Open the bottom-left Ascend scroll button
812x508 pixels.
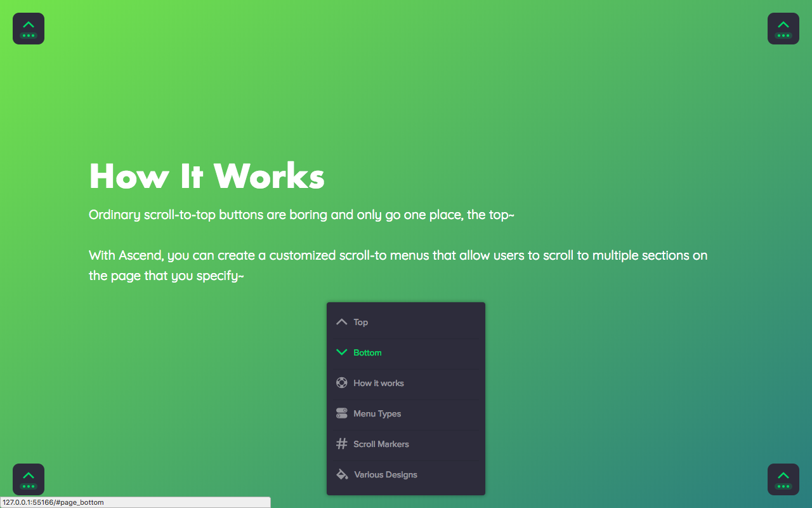(x=29, y=479)
